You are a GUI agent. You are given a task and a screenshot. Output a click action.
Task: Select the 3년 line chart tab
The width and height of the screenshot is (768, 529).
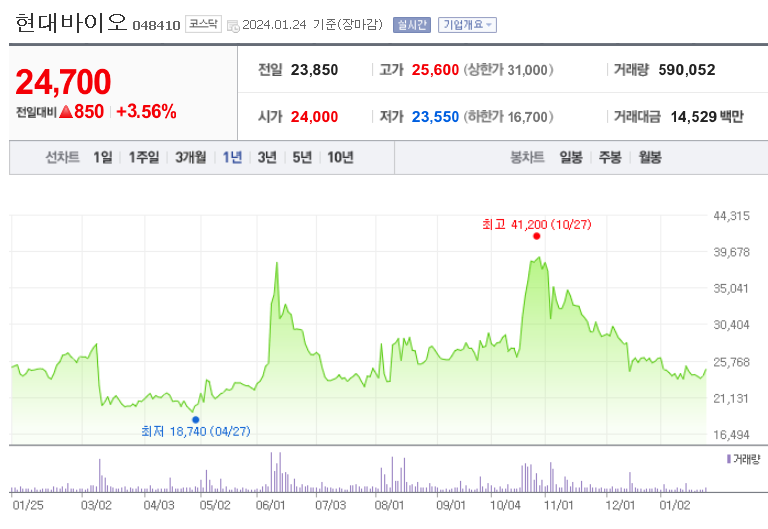point(267,157)
